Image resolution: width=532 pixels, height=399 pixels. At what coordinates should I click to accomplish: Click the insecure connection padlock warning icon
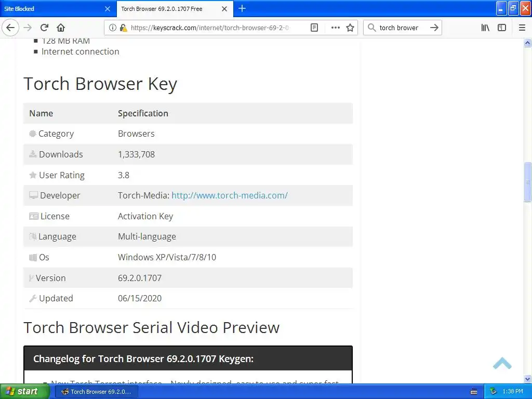124,28
